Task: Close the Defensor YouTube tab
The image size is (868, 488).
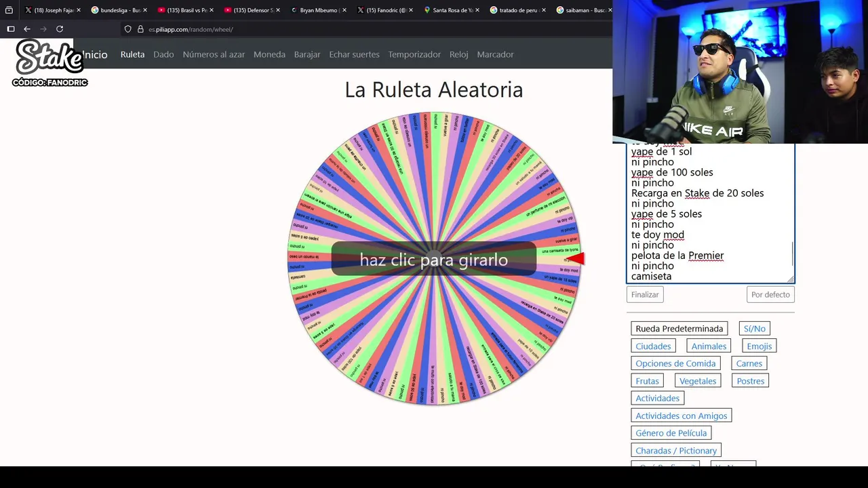Action: coord(278,10)
